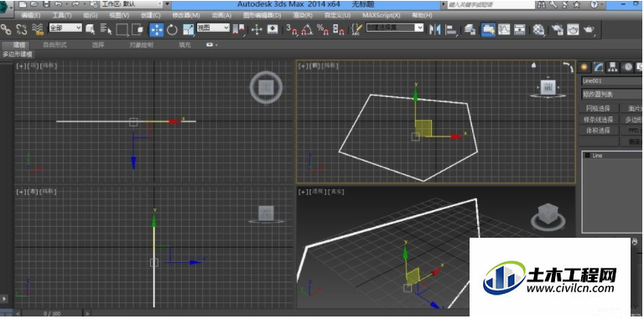Screen dimensions: 644x319
Task: Open the named selection sets dropdown
Action: click(395, 28)
